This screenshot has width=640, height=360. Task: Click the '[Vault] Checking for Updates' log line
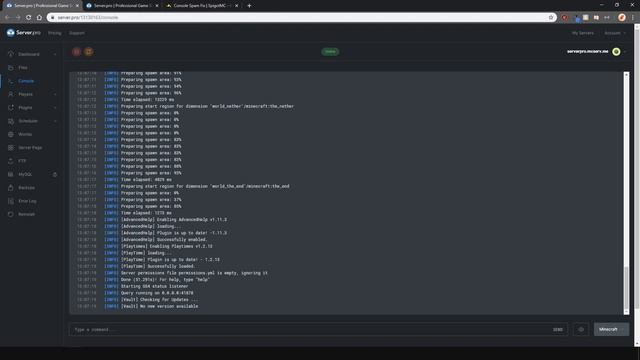point(159,300)
